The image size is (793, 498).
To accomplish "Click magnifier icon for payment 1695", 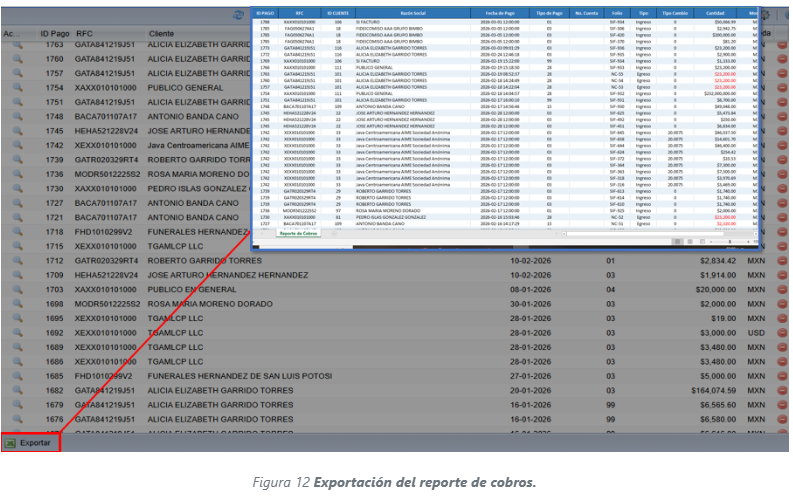I will (17, 318).
